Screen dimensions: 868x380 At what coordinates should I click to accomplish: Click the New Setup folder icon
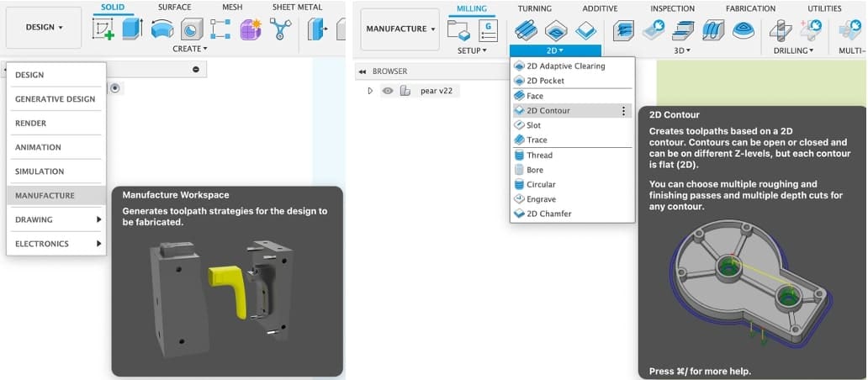tap(458, 30)
